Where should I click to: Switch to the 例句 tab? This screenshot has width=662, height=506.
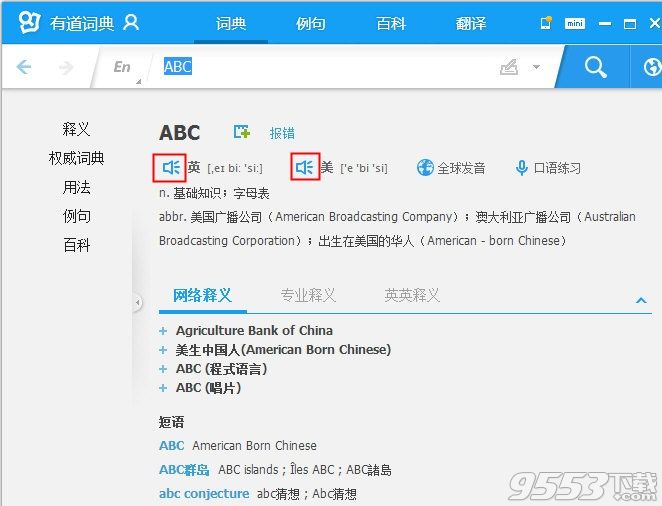pos(310,23)
